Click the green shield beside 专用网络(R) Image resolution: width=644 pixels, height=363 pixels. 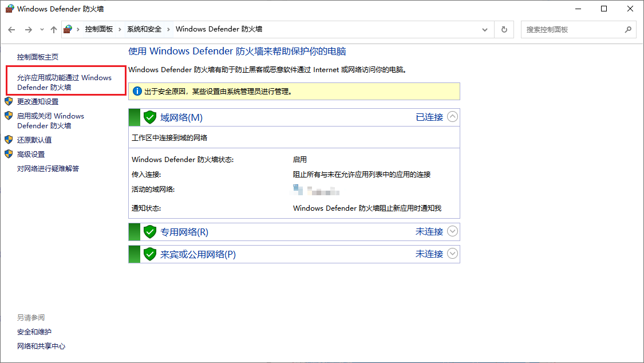[150, 232]
